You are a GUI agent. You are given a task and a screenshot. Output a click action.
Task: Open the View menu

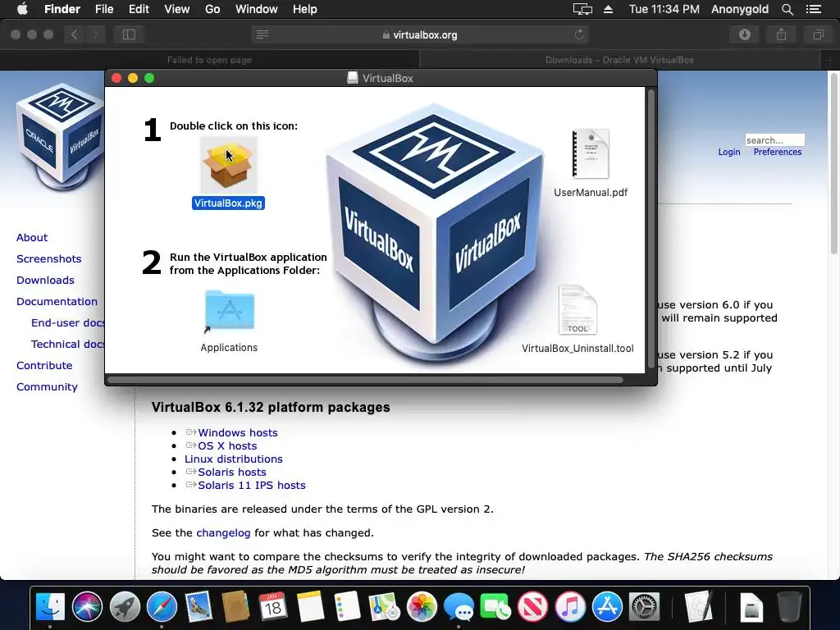pyautogui.click(x=177, y=9)
